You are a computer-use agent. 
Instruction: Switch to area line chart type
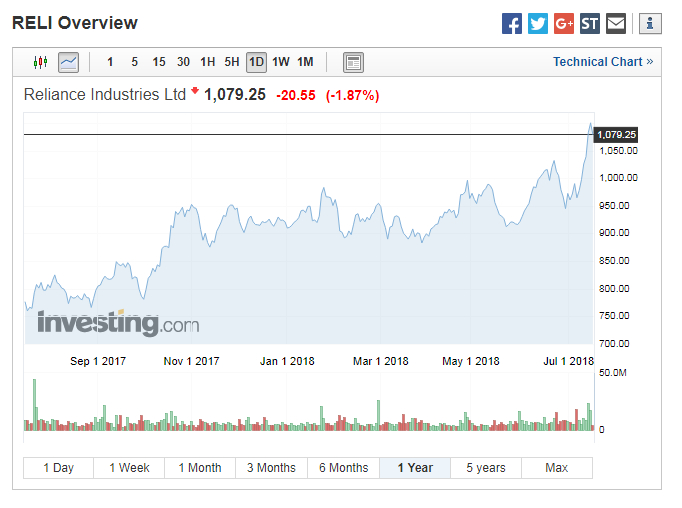click(68, 62)
